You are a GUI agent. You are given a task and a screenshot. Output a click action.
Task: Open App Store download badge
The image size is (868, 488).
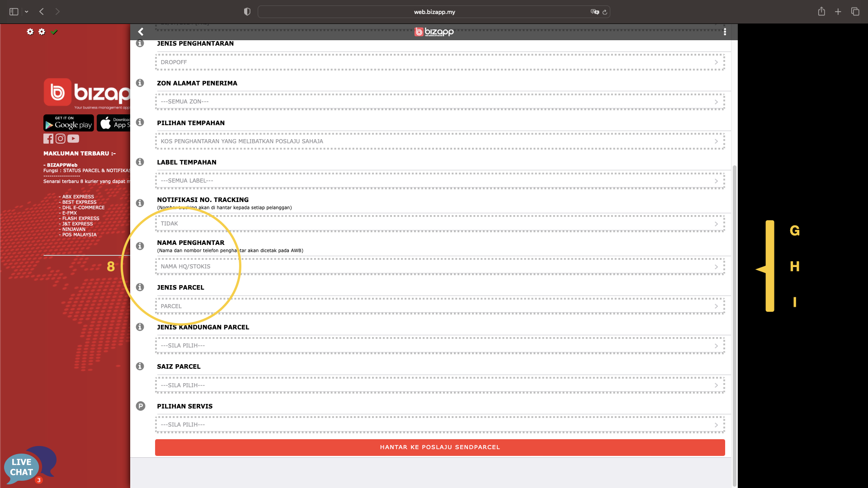(113, 123)
